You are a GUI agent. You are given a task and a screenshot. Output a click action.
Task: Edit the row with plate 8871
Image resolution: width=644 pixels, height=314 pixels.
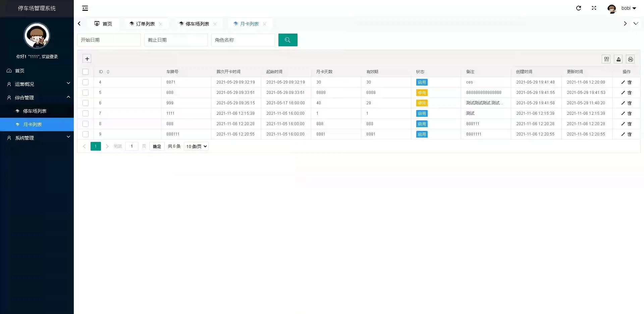(x=623, y=82)
